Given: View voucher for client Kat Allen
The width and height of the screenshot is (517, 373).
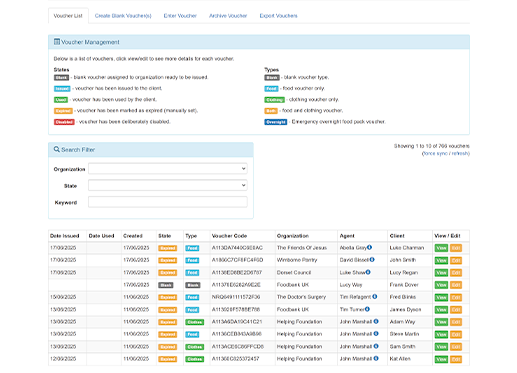Looking at the screenshot, I should pyautogui.click(x=441, y=359).
